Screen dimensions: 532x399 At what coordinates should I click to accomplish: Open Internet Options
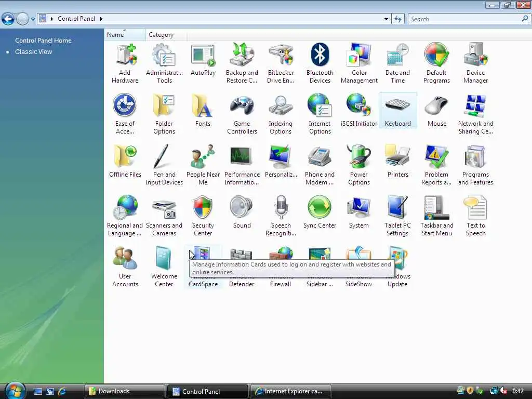[320, 114]
